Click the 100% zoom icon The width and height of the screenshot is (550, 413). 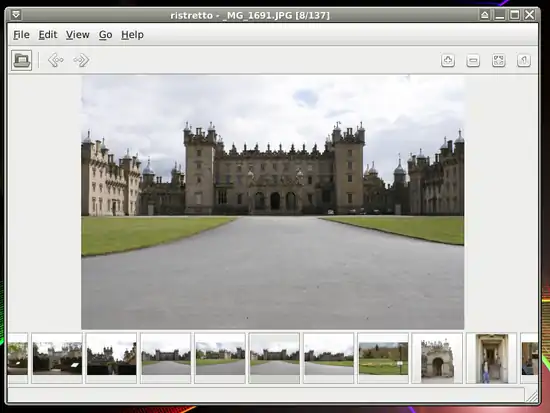(524, 60)
